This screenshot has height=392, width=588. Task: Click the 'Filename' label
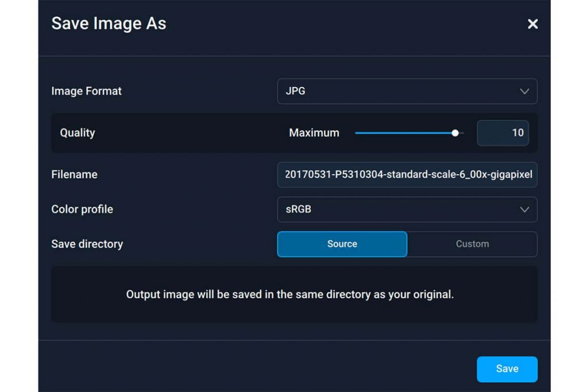tap(74, 175)
